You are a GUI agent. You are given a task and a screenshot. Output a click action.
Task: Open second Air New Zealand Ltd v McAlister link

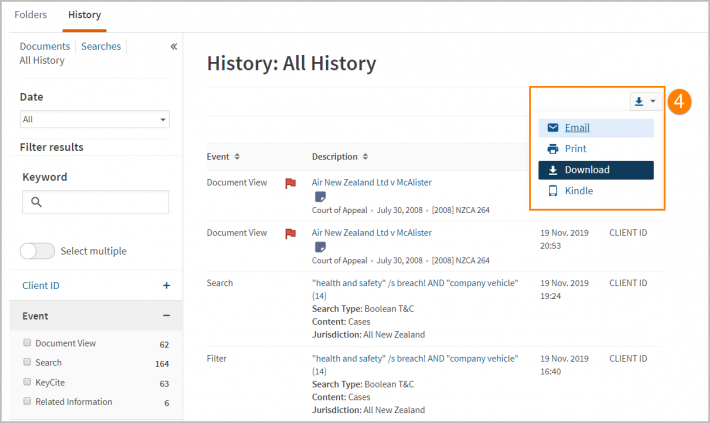[x=372, y=233]
